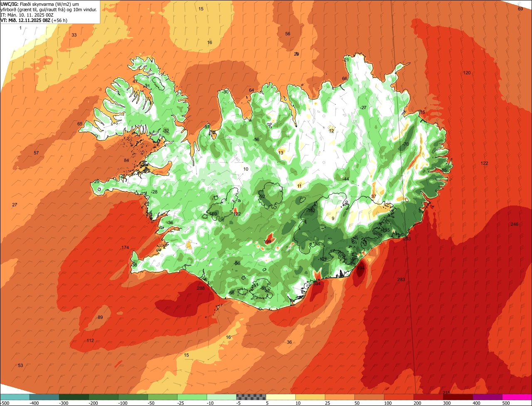Click the darkest green legend swatch between -300 and -200
This screenshot has height=406, width=532.
tap(74, 397)
